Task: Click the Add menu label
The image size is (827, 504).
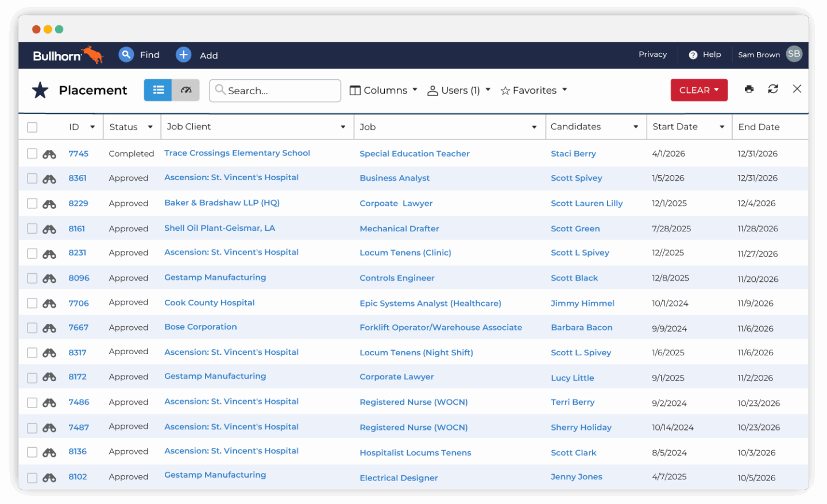Action: [x=209, y=56]
